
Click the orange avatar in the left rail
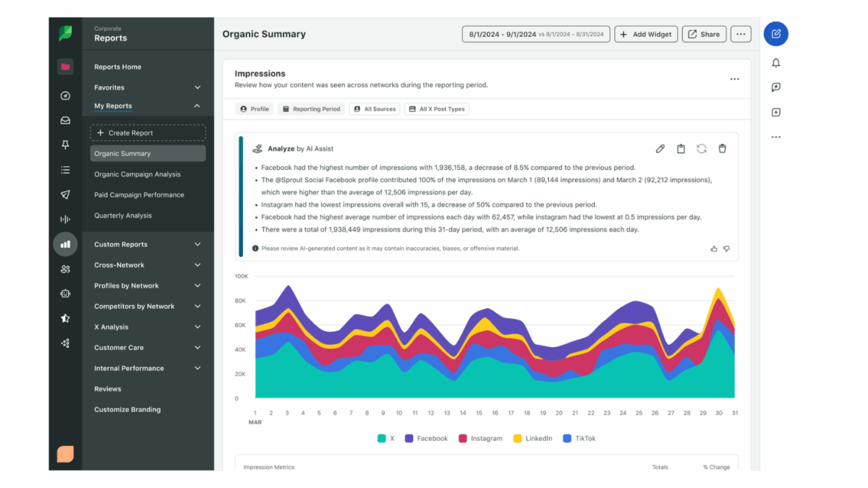[x=65, y=454]
